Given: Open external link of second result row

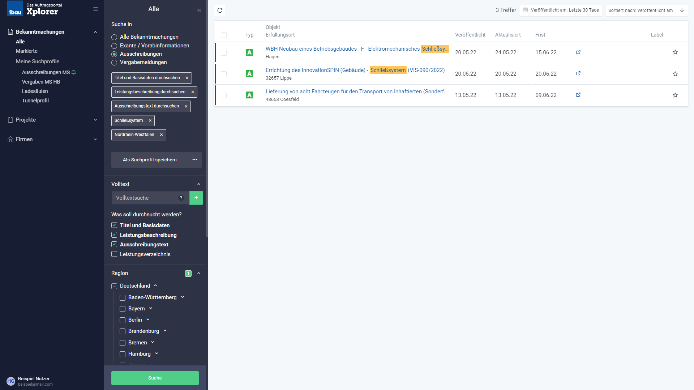Looking at the screenshot, I should pos(578,73).
